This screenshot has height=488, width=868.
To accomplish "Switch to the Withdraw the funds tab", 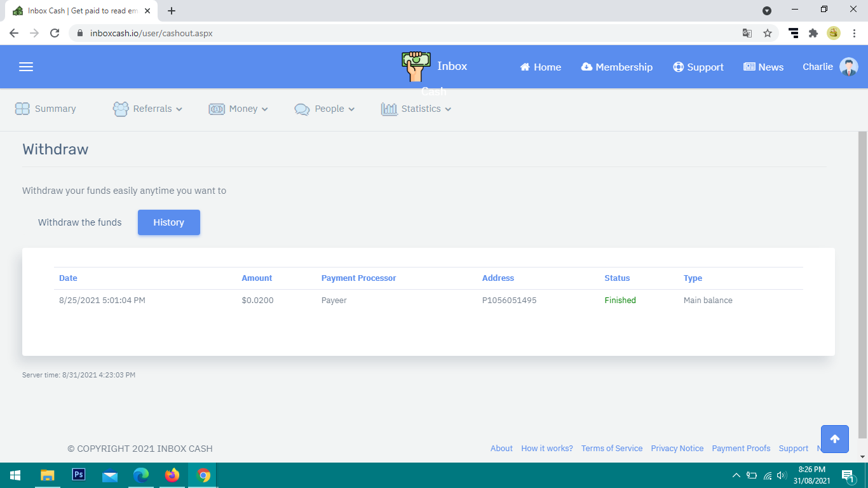I will (80, 222).
